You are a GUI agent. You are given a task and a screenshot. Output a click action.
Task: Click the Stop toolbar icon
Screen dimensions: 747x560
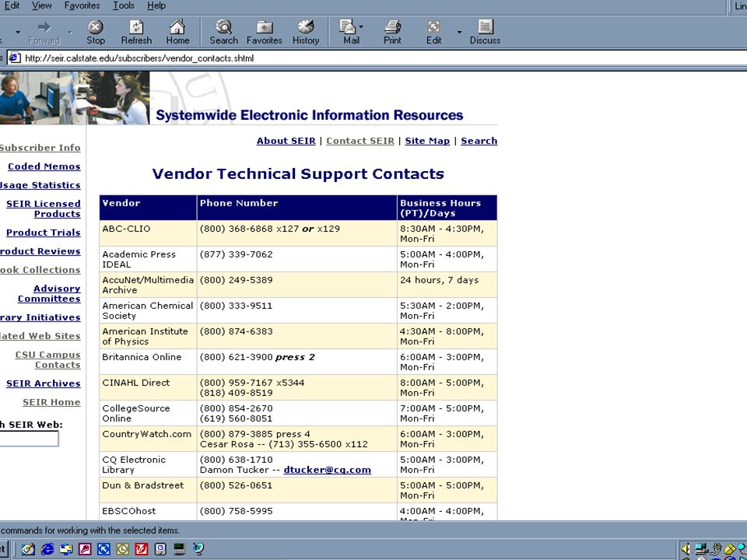click(95, 33)
